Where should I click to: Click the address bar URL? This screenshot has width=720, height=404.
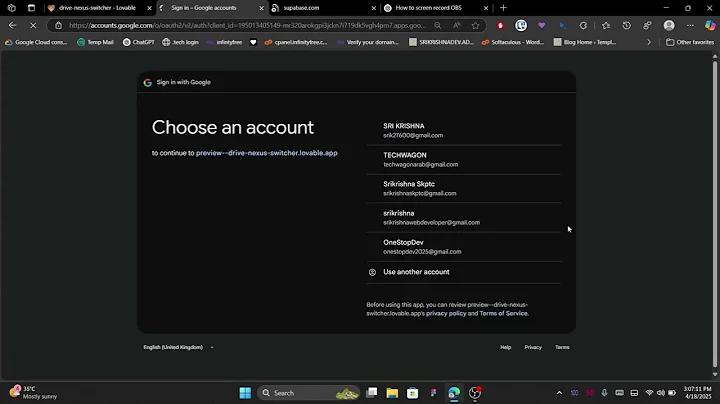pyautogui.click(x=248, y=26)
